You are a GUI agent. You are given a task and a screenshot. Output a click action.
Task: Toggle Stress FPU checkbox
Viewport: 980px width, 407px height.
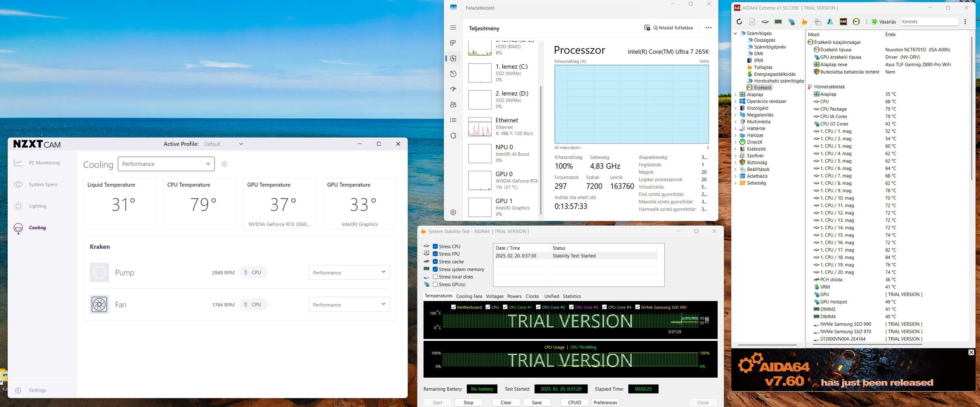pyautogui.click(x=435, y=254)
